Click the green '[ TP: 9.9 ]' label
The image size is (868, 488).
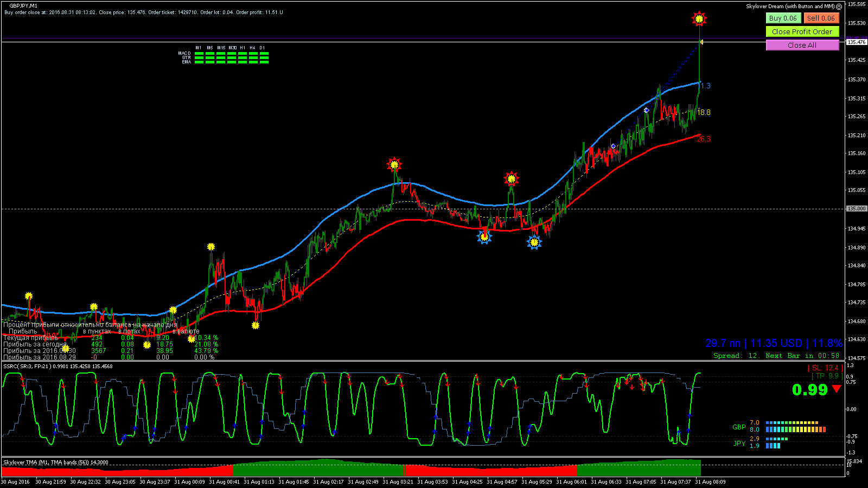[827, 376]
